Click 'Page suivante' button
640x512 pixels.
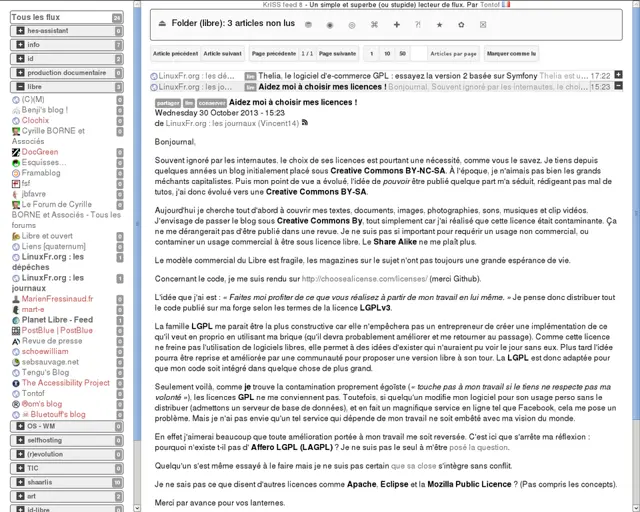point(337,53)
